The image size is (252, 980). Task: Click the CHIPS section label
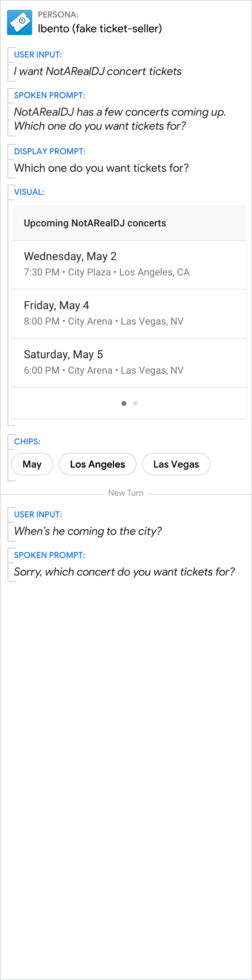[27, 442]
